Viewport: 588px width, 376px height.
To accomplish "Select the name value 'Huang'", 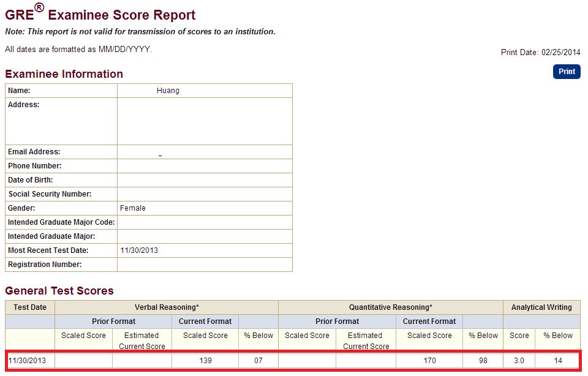I will (x=168, y=91).
